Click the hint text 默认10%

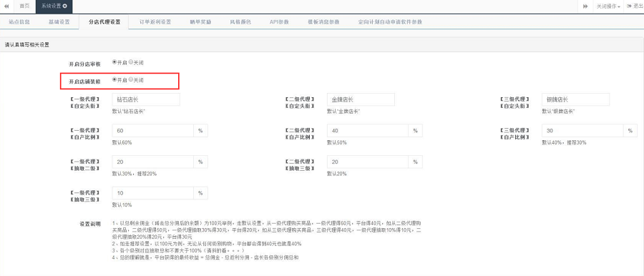point(122,205)
